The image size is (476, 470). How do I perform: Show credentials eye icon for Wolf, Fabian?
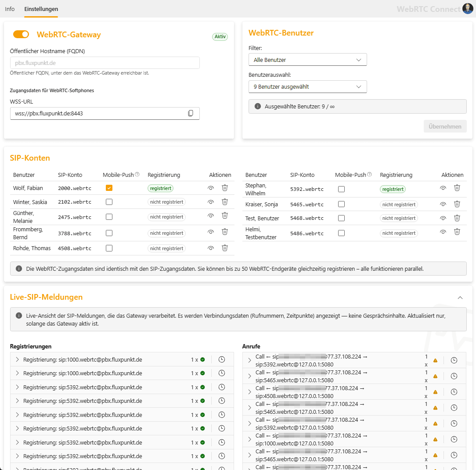(211, 188)
